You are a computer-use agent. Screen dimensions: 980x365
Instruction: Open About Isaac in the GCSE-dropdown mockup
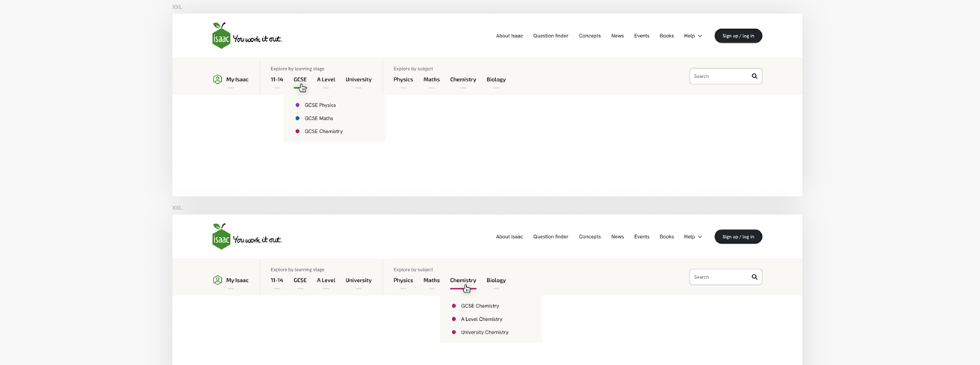click(x=509, y=36)
